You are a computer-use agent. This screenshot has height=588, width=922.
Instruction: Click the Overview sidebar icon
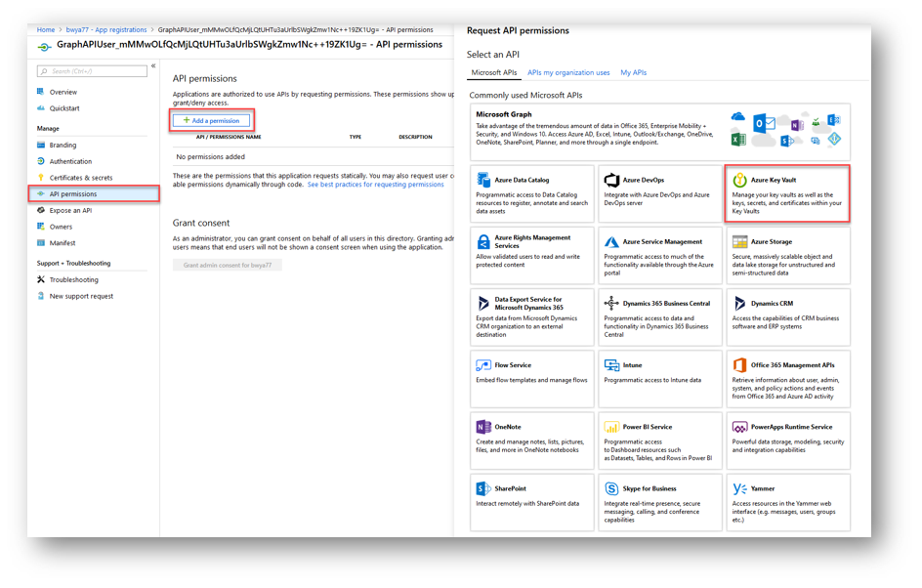41,92
